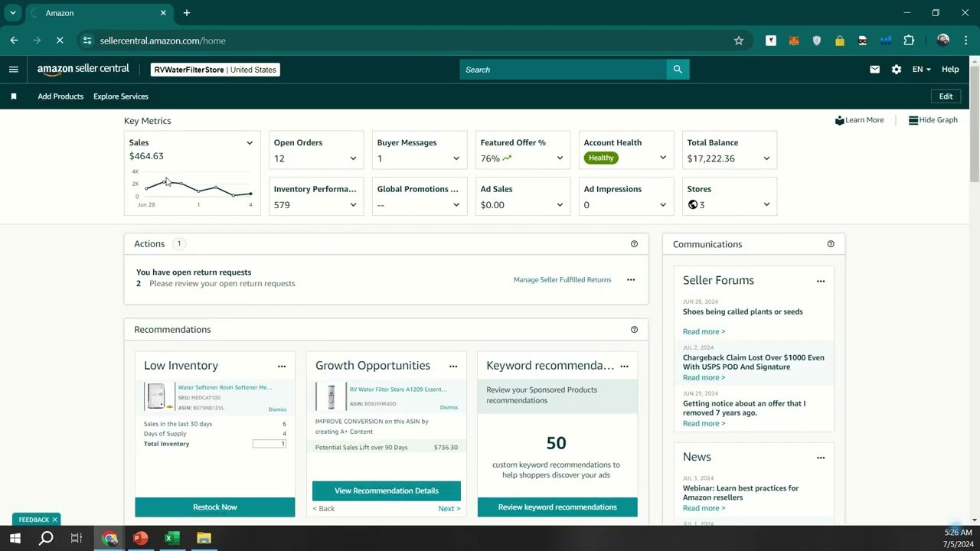This screenshot has width=980, height=551.
Task: Click the Total Inventory quantity field
Action: point(269,444)
